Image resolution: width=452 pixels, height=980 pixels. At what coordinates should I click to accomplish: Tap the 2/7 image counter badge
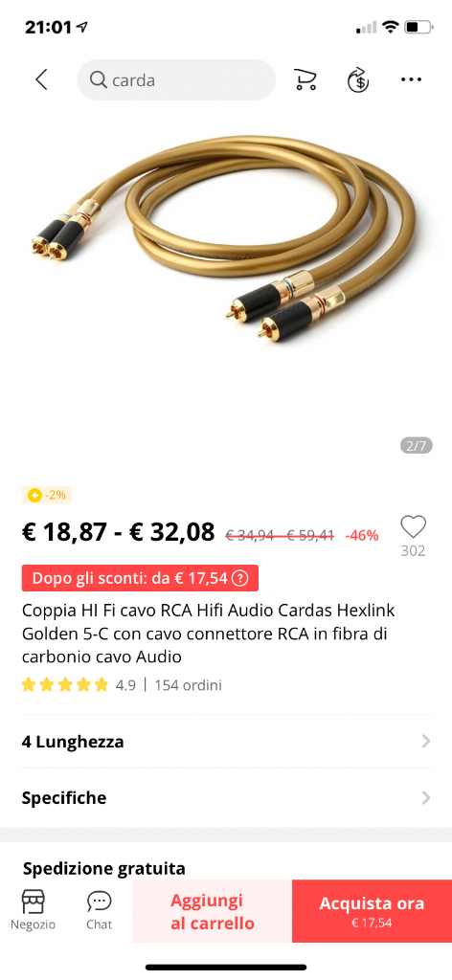pos(416,446)
